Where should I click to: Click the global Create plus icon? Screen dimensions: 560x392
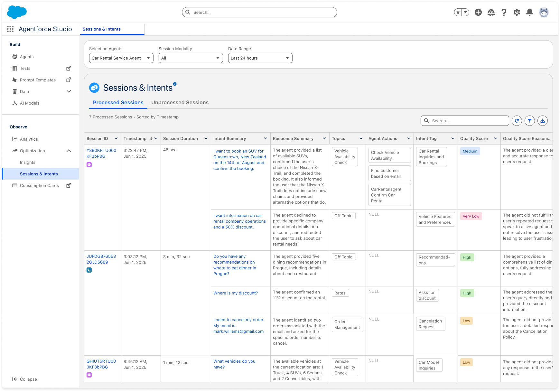478,12
